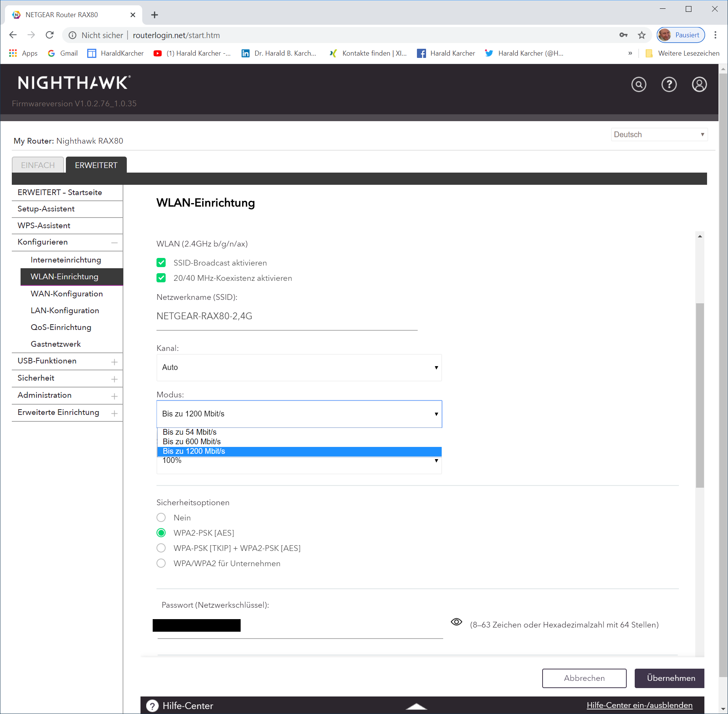Viewport: 728px width, 714px height.
Task: Open a new browser tab
Action: (x=154, y=15)
